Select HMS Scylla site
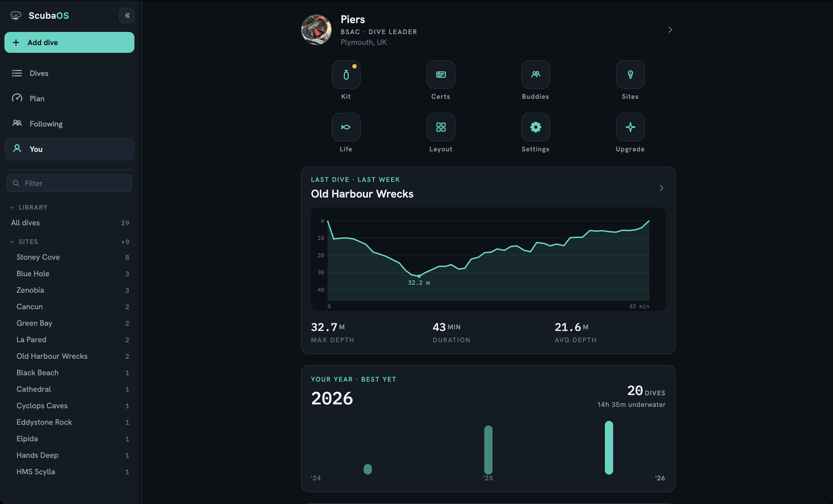The width and height of the screenshot is (833, 504). 69,472
